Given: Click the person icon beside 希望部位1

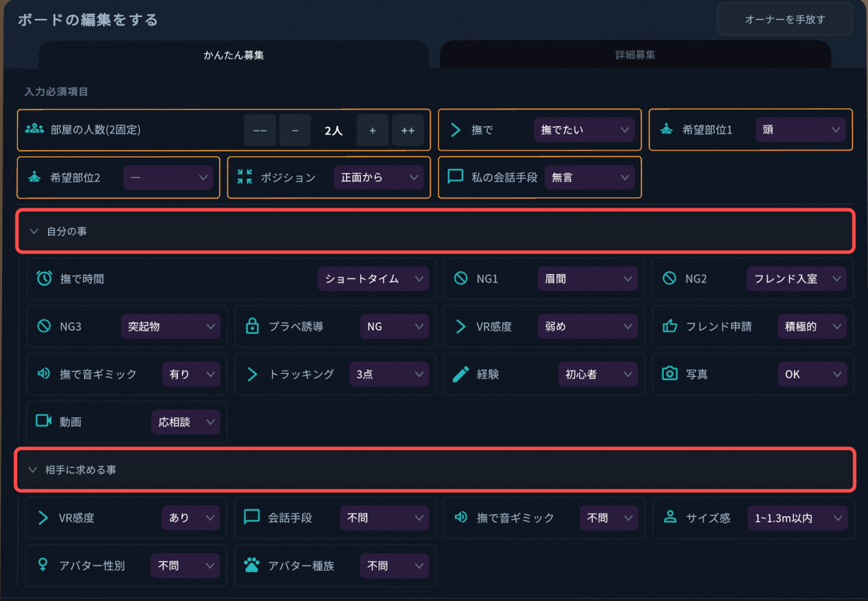Looking at the screenshot, I should tap(666, 130).
